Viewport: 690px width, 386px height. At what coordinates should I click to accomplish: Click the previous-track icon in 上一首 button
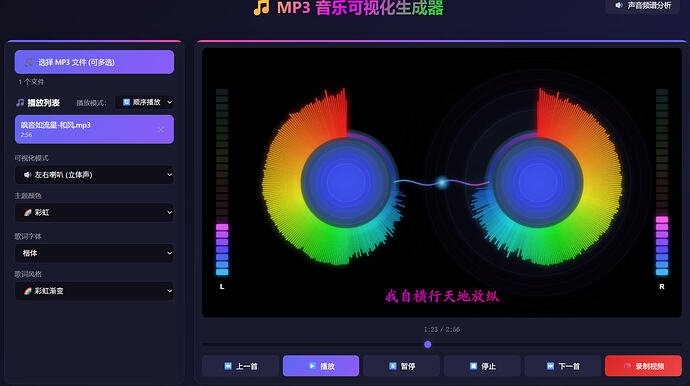[228, 366]
